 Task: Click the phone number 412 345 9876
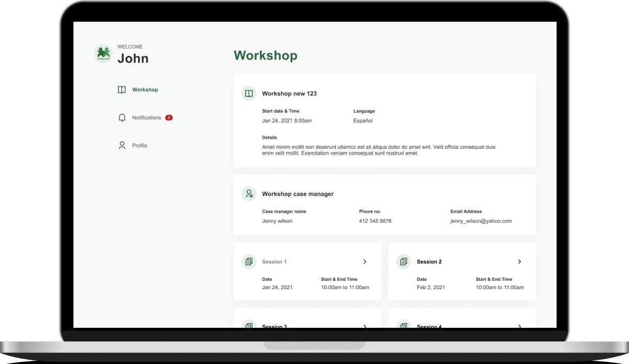375,221
